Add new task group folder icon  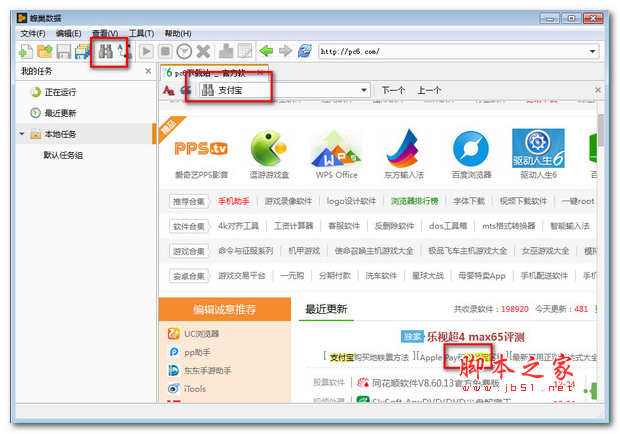[45, 51]
